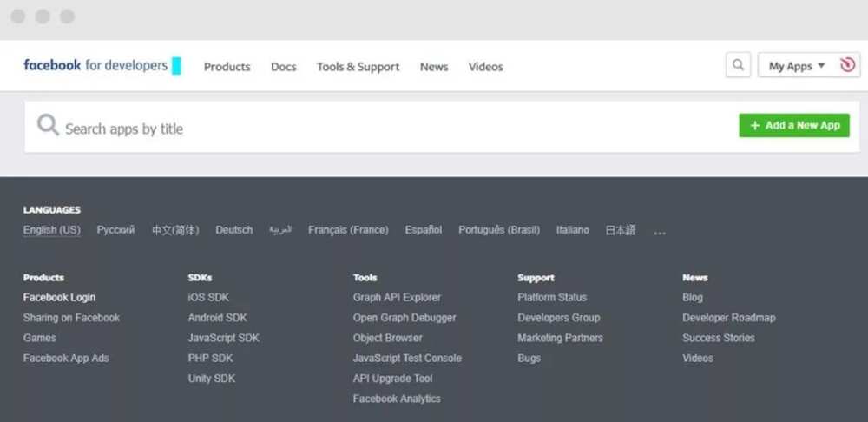Viewport: 868px width, 422px height.
Task: Click the Add a New App button
Action: pos(794,126)
